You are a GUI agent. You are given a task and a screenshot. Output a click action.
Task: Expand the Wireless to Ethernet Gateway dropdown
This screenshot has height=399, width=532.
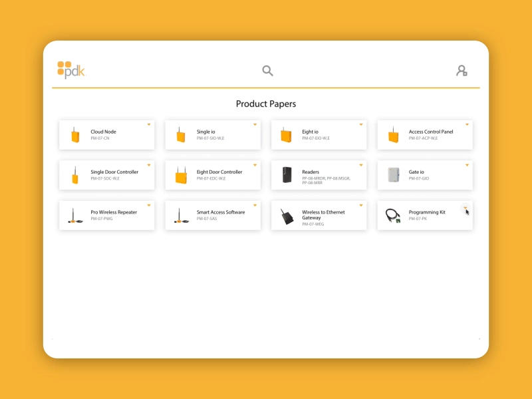click(361, 205)
